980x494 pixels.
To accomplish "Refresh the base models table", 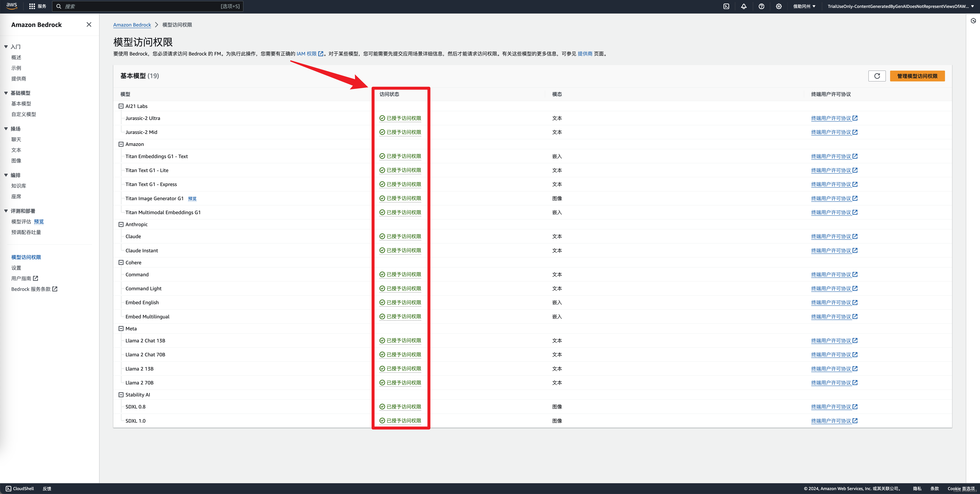I will coord(877,76).
